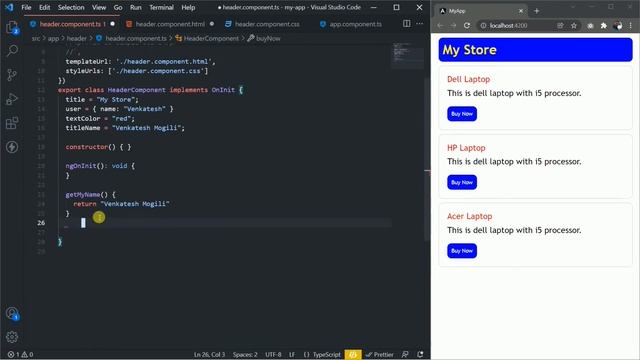The image size is (640, 360).
Task: Open the Go menu
Action: coord(118,7)
